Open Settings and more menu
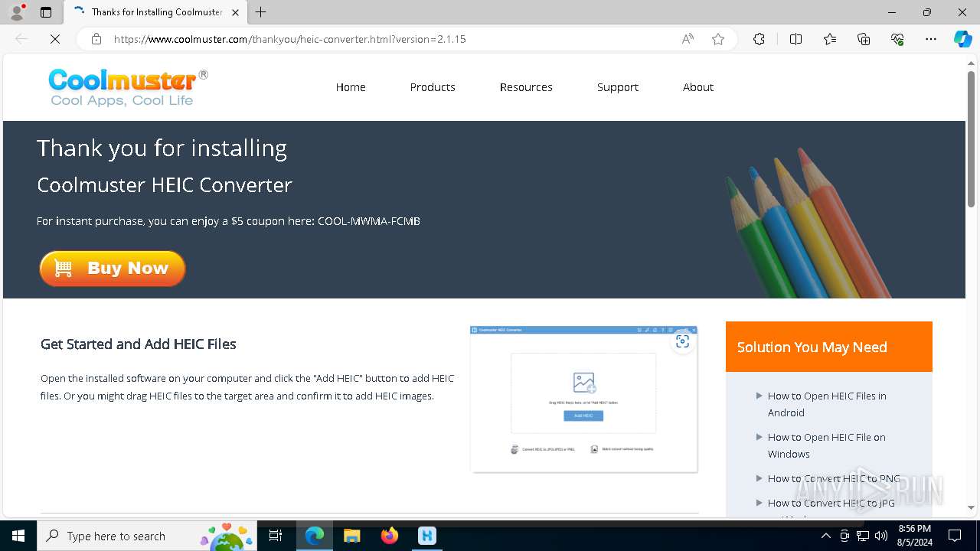 click(931, 39)
